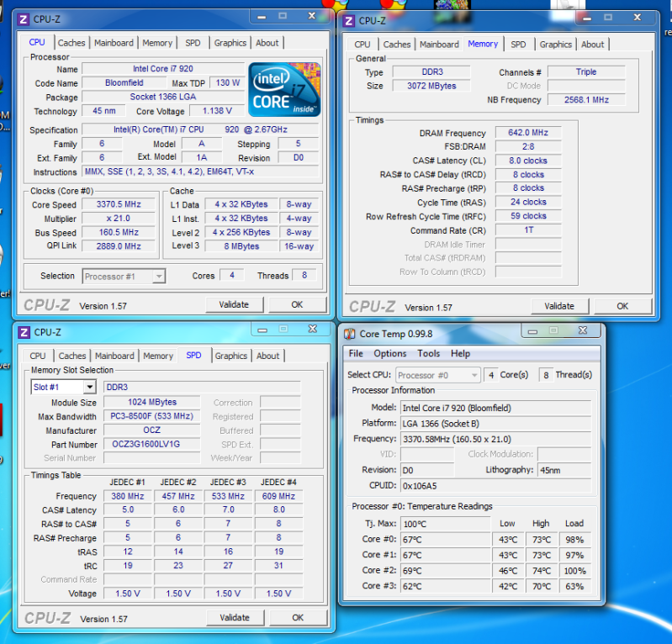Minimize the Core Temp window
Viewport: 672px width, 644px height.
tap(532, 330)
